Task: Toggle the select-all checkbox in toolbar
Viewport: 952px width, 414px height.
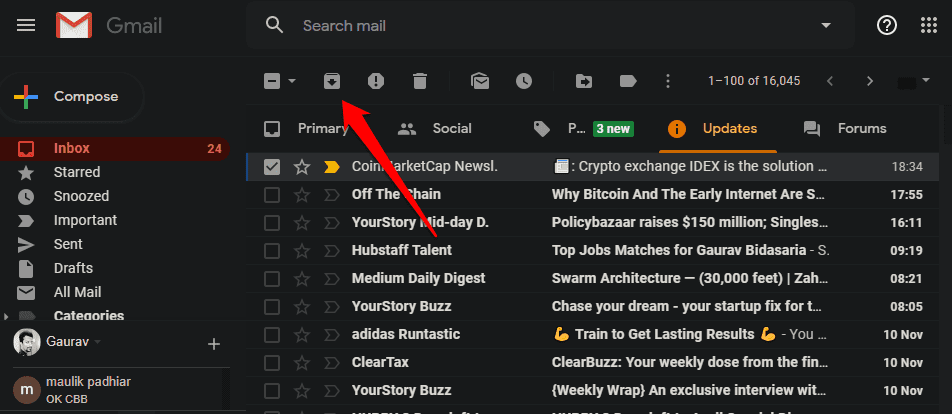Action: click(272, 81)
